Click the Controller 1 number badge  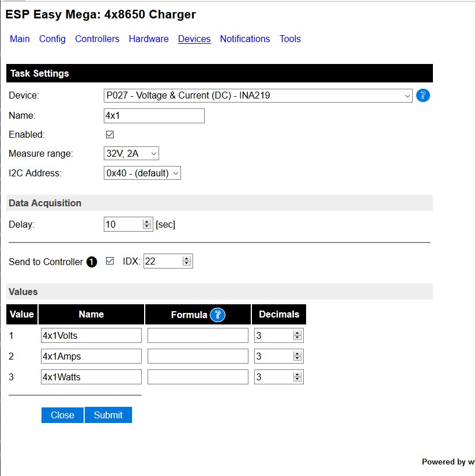click(x=92, y=262)
